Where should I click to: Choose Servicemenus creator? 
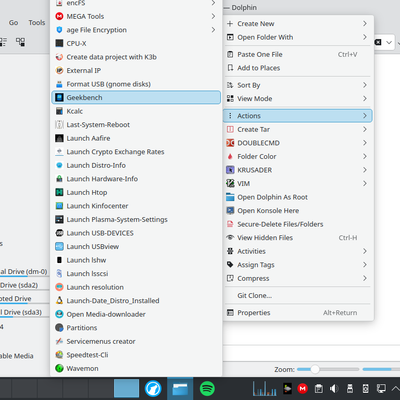(136, 341)
